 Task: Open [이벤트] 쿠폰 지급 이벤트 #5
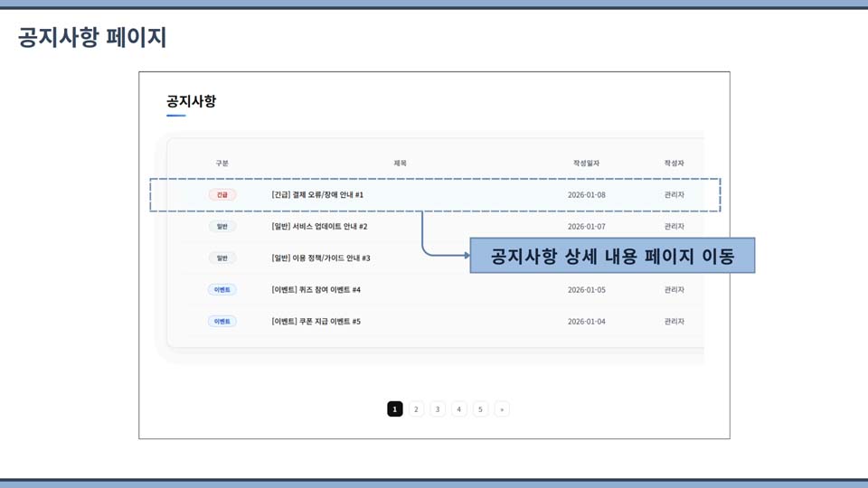click(x=316, y=322)
